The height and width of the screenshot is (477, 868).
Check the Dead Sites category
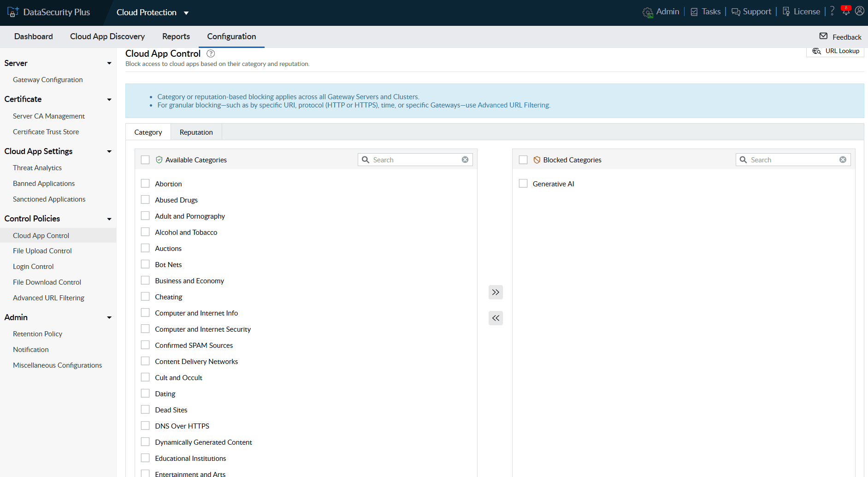click(145, 410)
